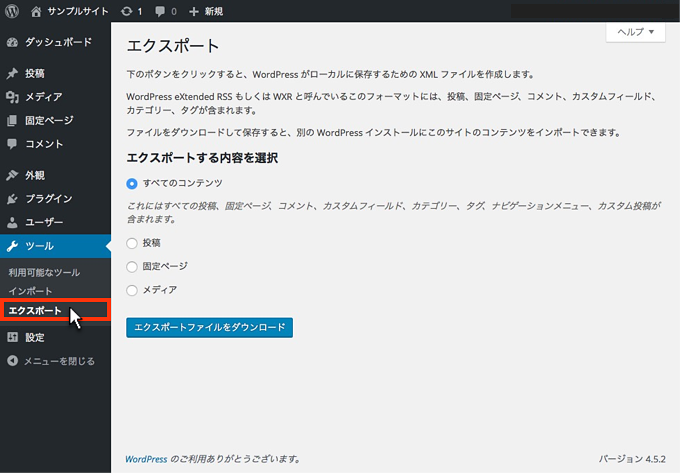This screenshot has width=680, height=473.
Task: Click エクスポートファイルをダウンロード button
Action: point(209,327)
